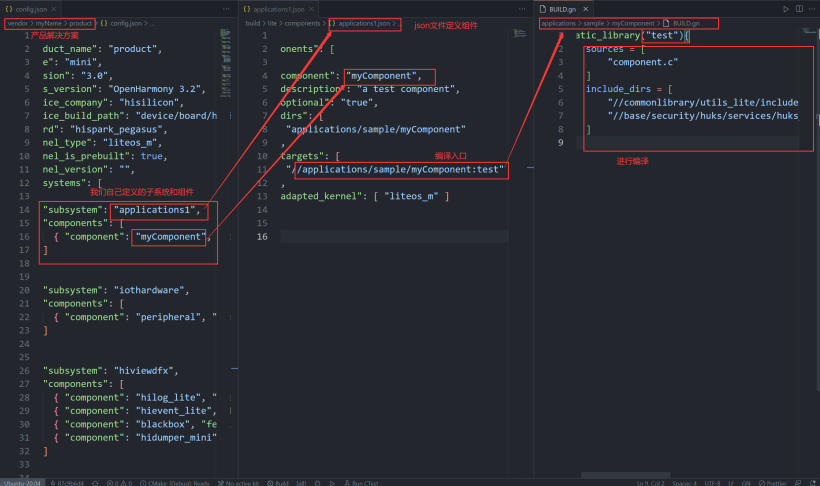Click the "myComponent" value in config.json
The width and height of the screenshot is (820, 486).
coord(168,236)
